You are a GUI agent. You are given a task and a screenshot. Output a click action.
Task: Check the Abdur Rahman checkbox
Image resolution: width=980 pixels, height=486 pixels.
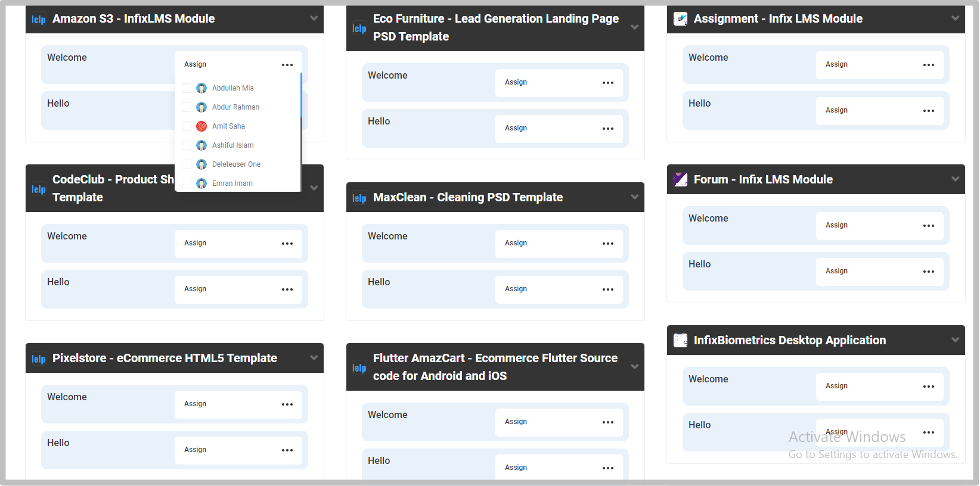(187, 107)
